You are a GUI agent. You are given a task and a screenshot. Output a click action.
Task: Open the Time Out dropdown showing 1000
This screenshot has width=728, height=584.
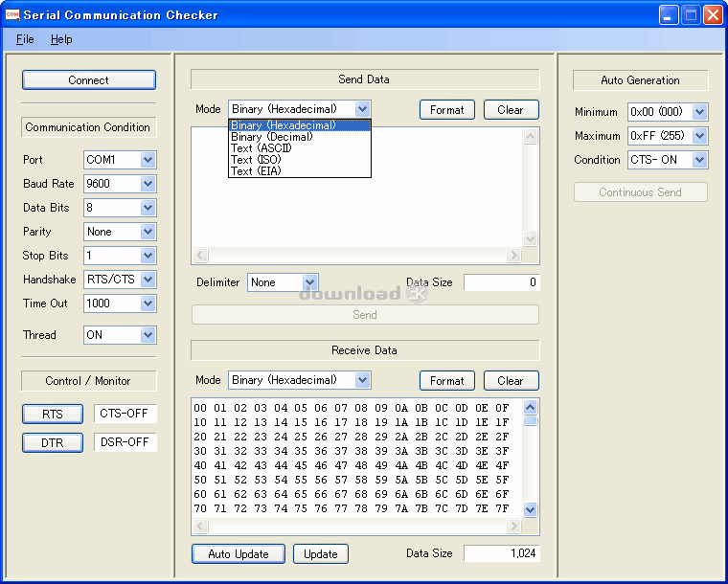(x=120, y=303)
